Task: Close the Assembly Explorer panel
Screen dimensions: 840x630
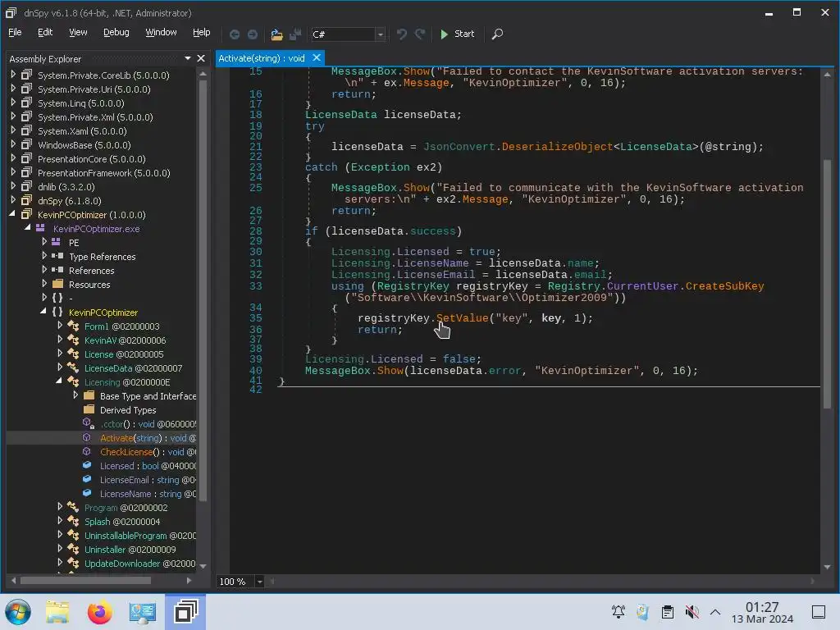Action: pyautogui.click(x=201, y=58)
